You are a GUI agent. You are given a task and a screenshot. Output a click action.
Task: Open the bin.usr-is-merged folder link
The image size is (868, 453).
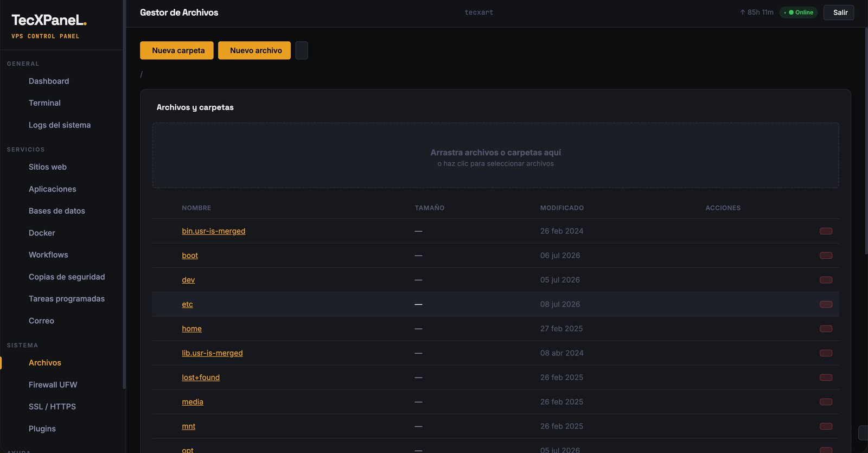pos(214,231)
